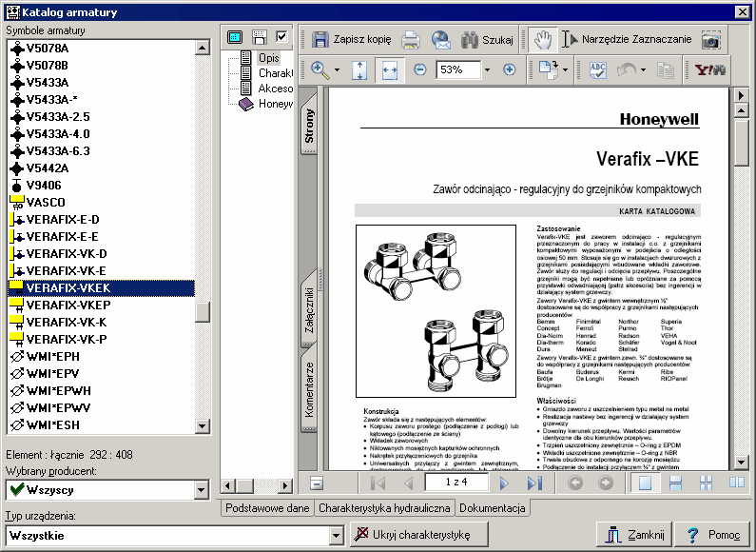Click the Yahoo search toolbar icon

tap(709, 70)
